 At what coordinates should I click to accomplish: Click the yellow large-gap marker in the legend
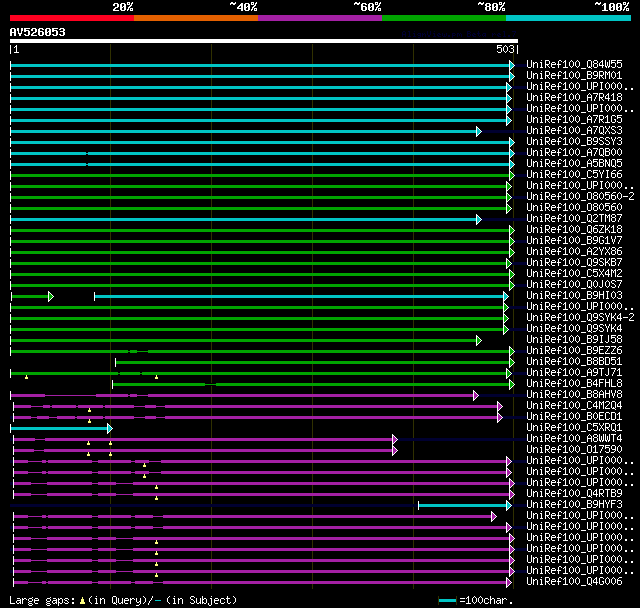click(82, 600)
